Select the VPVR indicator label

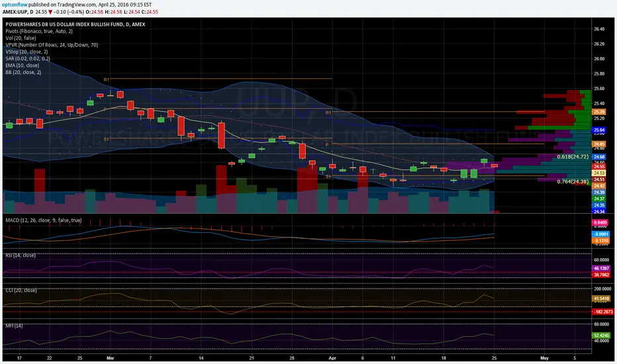point(52,45)
